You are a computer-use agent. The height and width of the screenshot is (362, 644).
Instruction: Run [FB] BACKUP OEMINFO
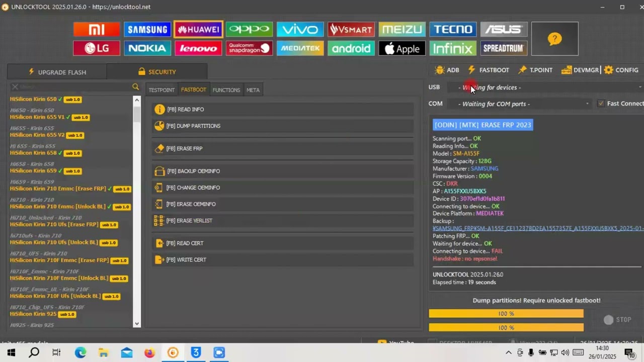[x=283, y=171]
